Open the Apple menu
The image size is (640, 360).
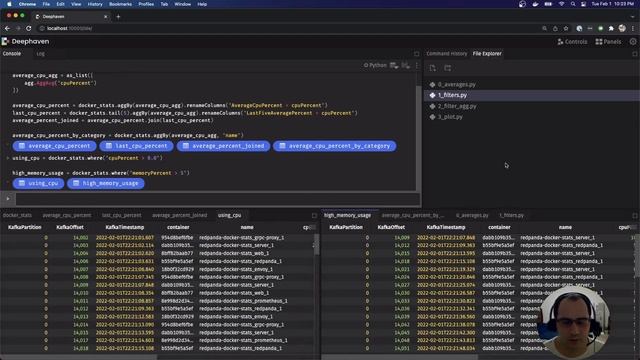point(9,4)
